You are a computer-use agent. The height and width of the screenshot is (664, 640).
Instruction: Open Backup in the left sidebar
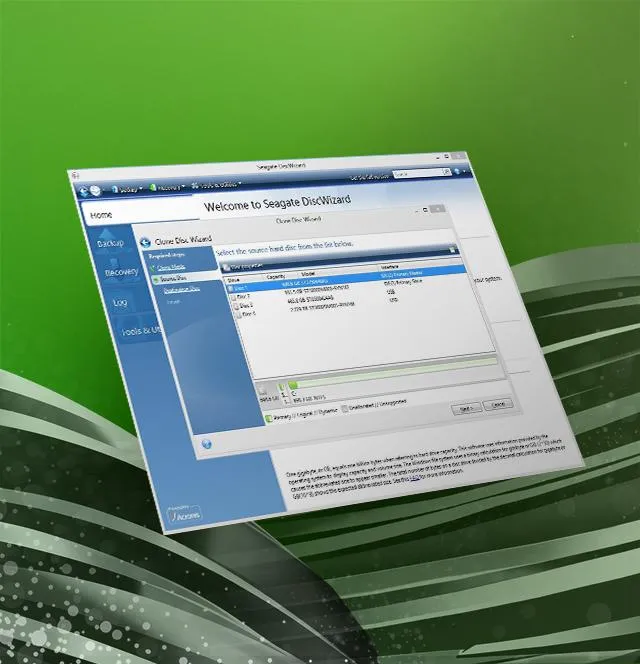click(x=110, y=243)
